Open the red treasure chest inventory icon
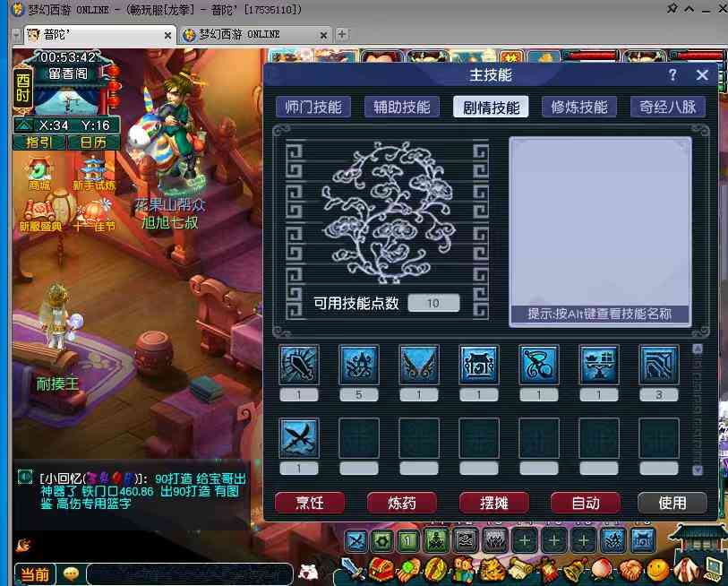728x586 pixels. pos(381,570)
